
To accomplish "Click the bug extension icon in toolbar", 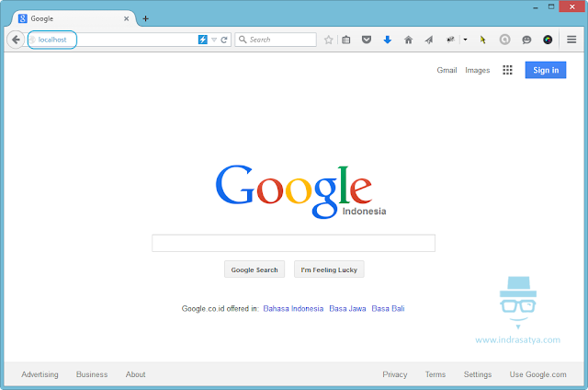I will (450, 40).
